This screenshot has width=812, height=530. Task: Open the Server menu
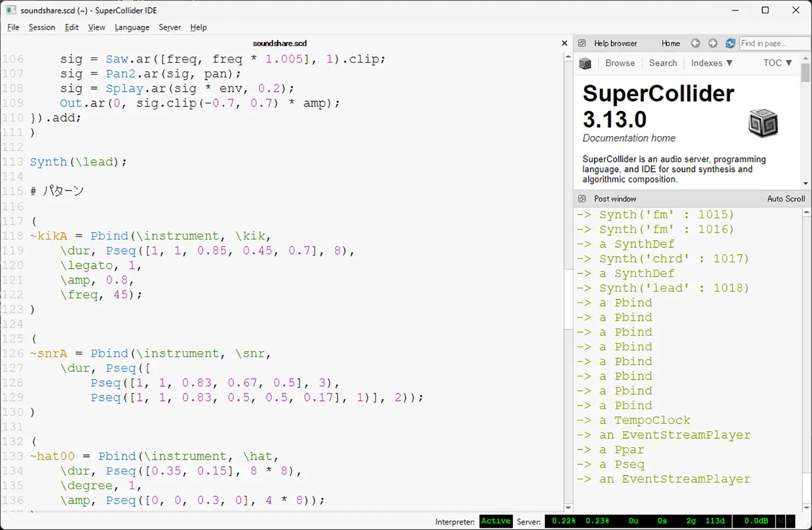(170, 27)
